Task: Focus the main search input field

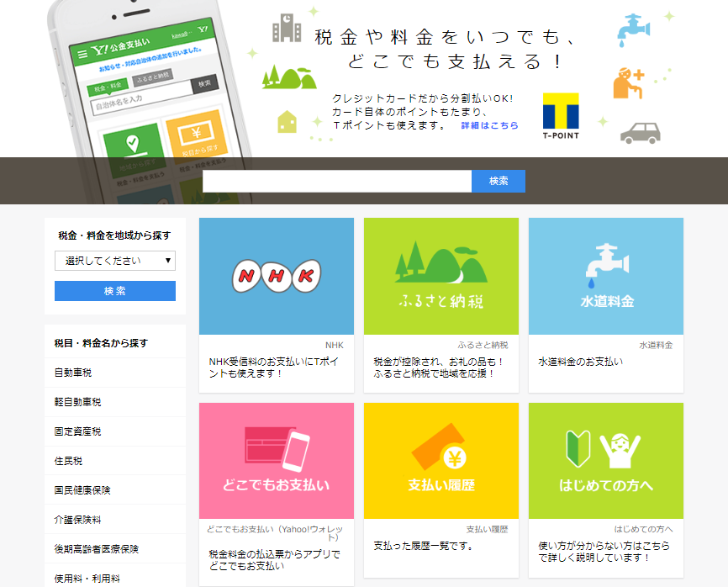Action: pyautogui.click(x=337, y=181)
